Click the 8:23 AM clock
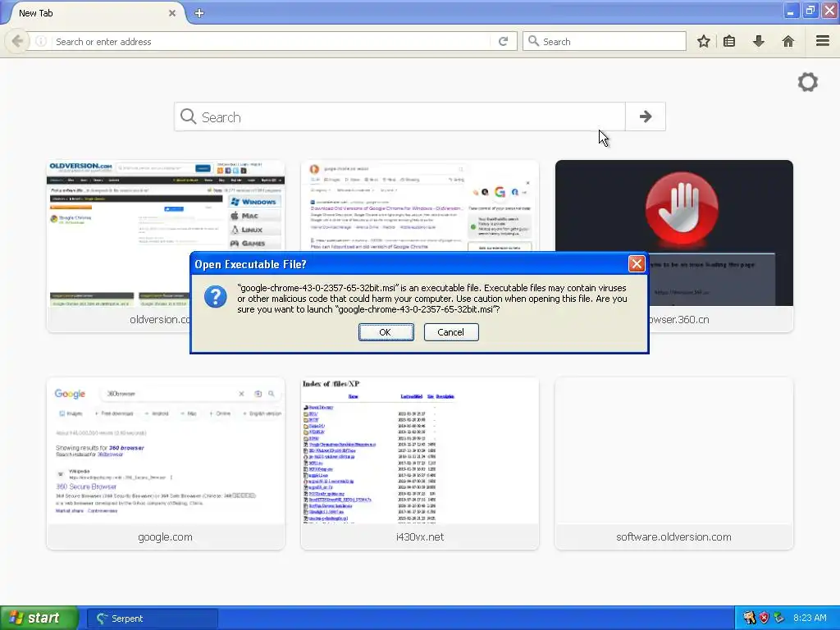The image size is (840, 630). pos(810,618)
